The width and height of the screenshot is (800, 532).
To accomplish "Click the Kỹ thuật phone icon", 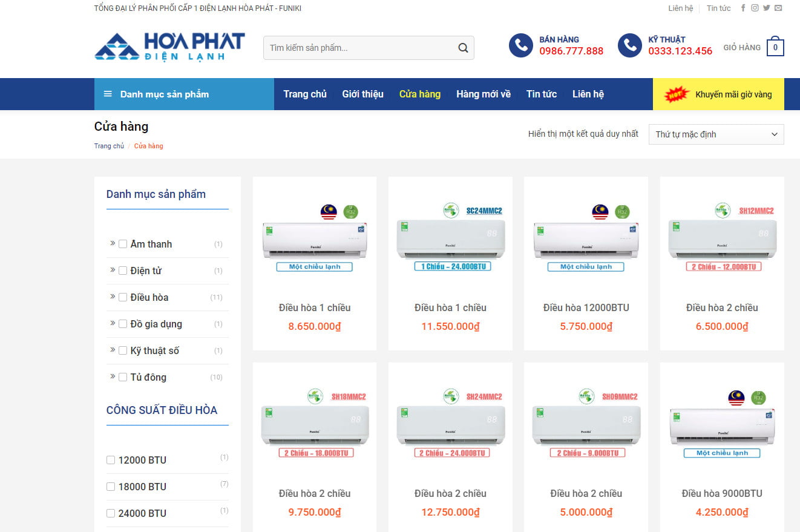I will click(629, 46).
